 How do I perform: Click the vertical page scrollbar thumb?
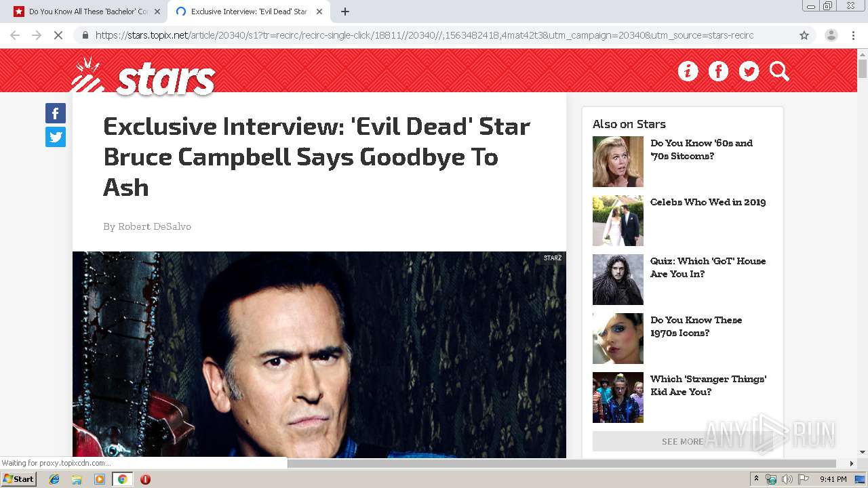pyautogui.click(x=863, y=68)
